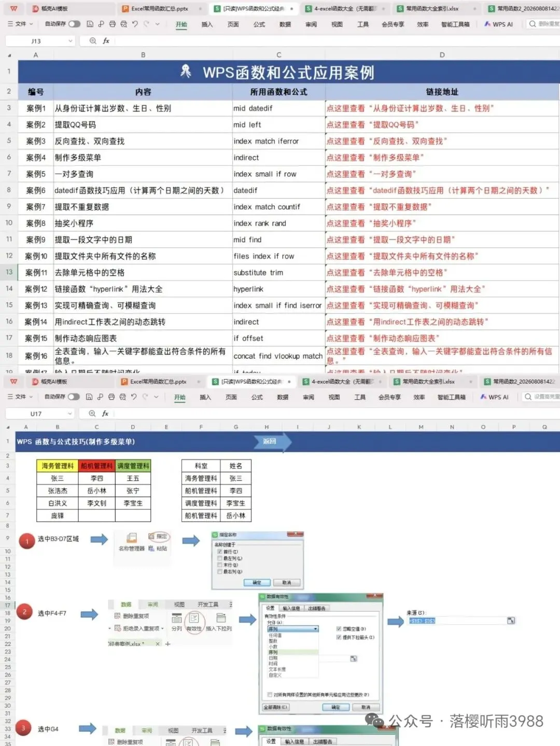Click the undo arrow in the U17 window
Viewport: 560px width, 746px height.
pos(134,397)
